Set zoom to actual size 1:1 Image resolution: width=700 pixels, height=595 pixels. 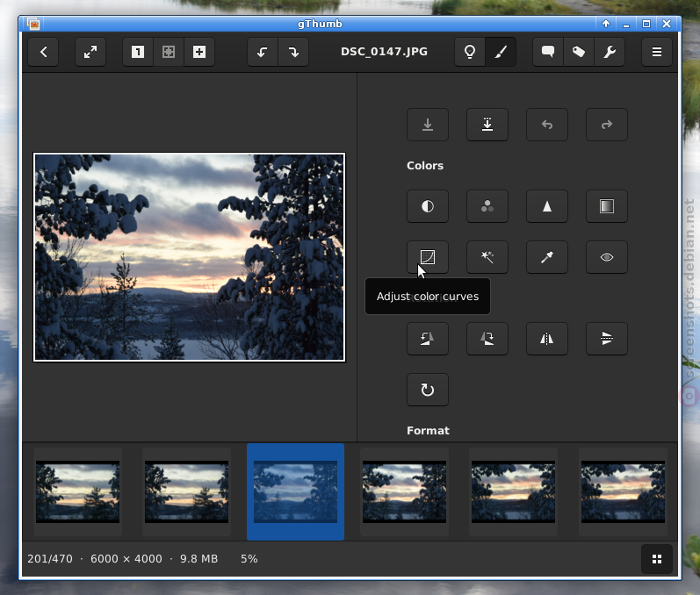138,52
